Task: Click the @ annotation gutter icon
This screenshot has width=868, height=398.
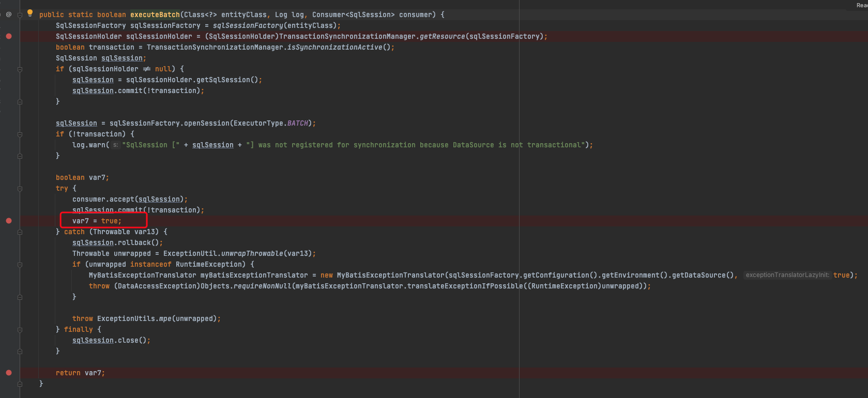Action: point(9,14)
